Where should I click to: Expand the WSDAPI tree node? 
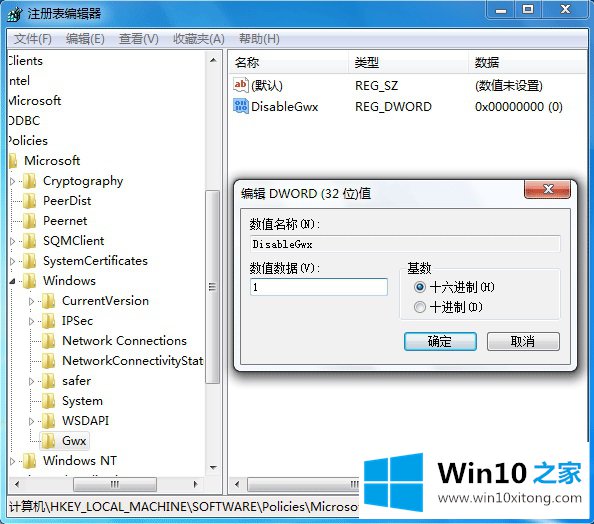tap(31, 421)
